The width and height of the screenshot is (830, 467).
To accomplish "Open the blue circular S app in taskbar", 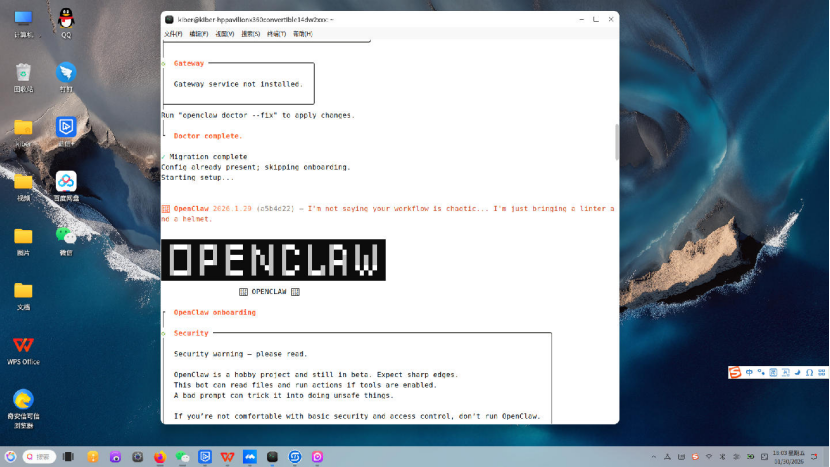I will (295, 456).
